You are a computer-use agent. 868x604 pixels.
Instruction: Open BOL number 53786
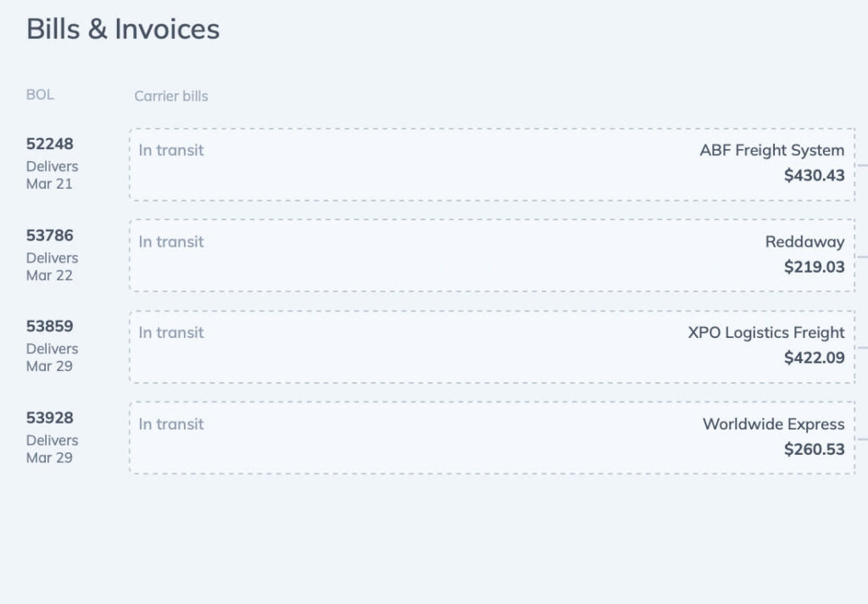point(50,236)
